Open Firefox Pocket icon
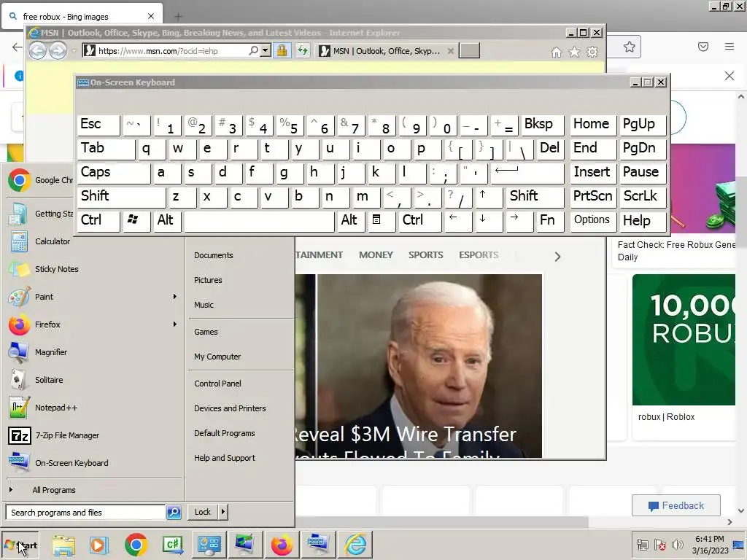Image resolution: width=747 pixels, height=560 pixels. [703, 47]
